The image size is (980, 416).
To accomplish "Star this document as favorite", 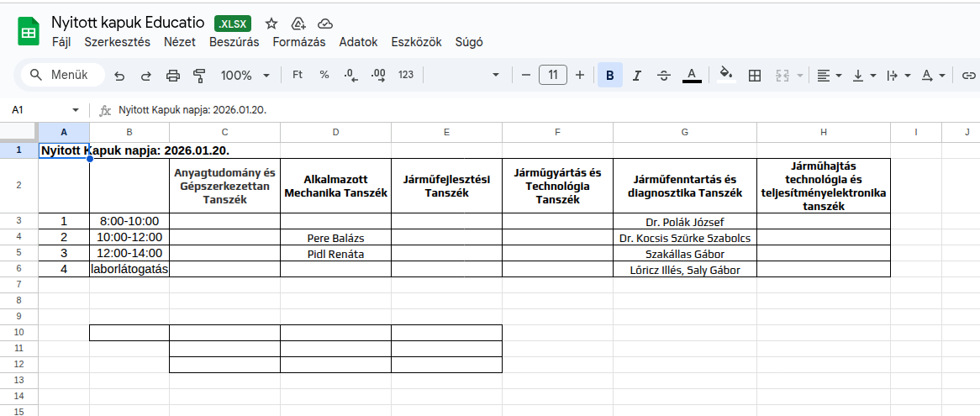I will (x=271, y=24).
